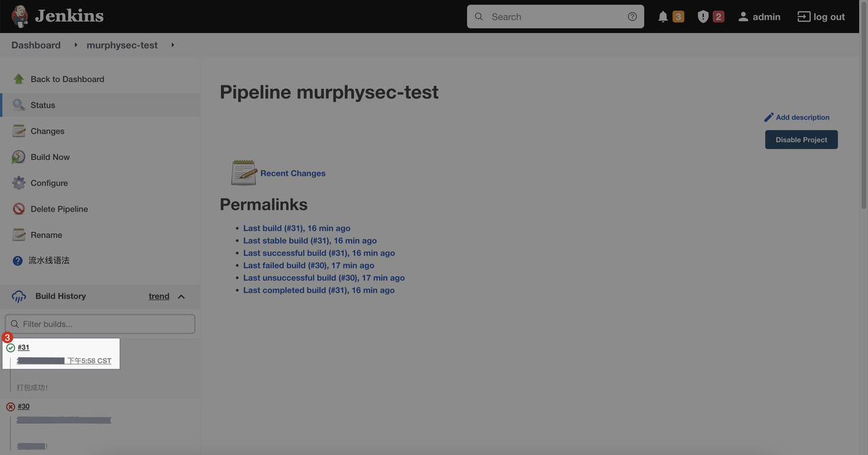The image size is (868, 455).
Task: Click the Build Now clock icon
Action: coord(18,157)
